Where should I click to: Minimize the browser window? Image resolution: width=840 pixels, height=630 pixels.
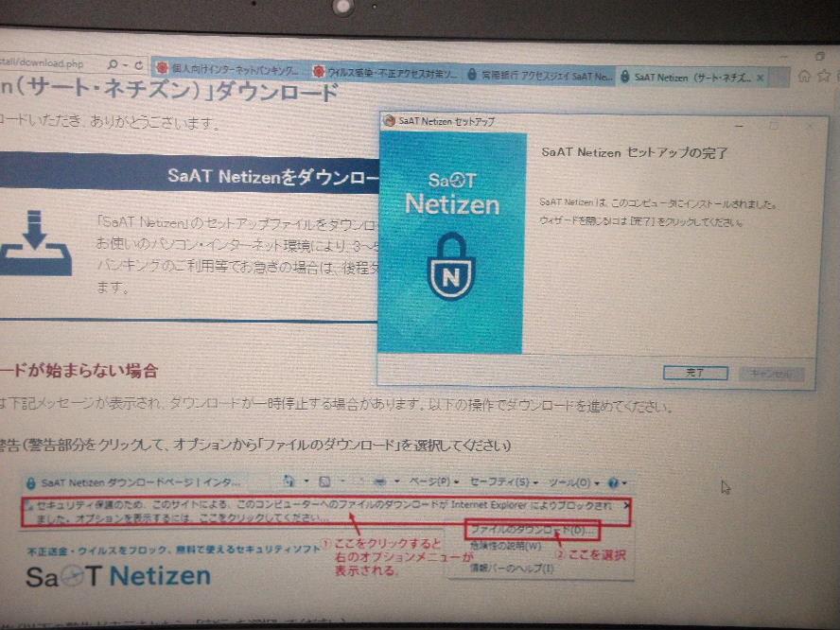[x=784, y=56]
